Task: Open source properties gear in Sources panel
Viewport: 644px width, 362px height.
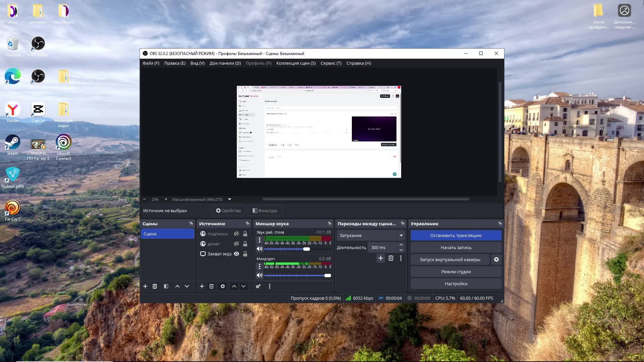Action: [x=223, y=286]
